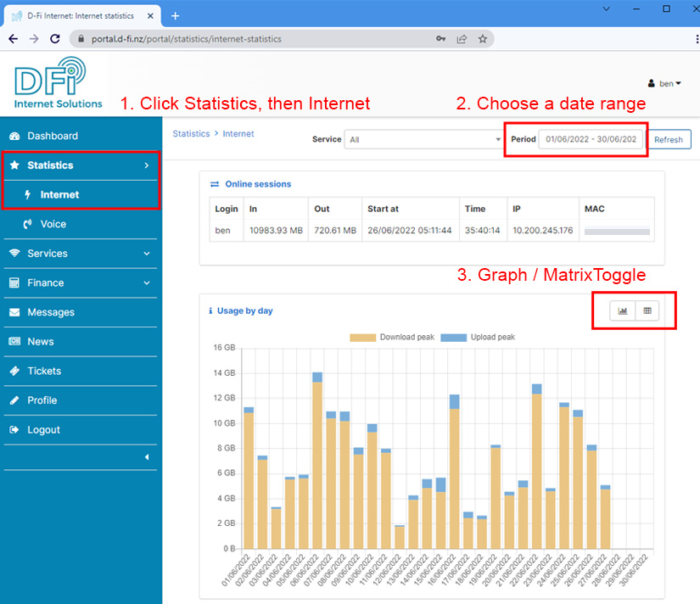Image resolution: width=700 pixels, height=604 pixels.
Task: Click the News newspaper icon
Action: (x=14, y=342)
